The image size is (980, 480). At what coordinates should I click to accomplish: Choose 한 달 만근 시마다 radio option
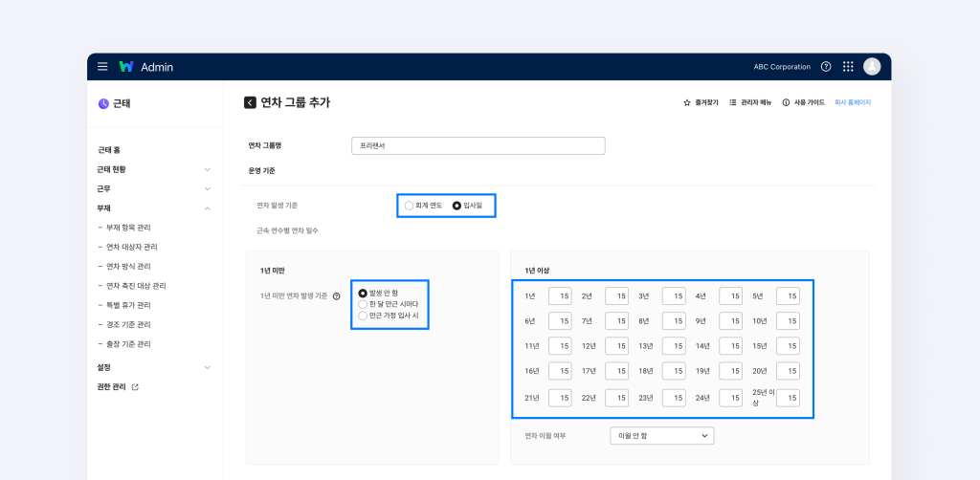click(x=363, y=304)
